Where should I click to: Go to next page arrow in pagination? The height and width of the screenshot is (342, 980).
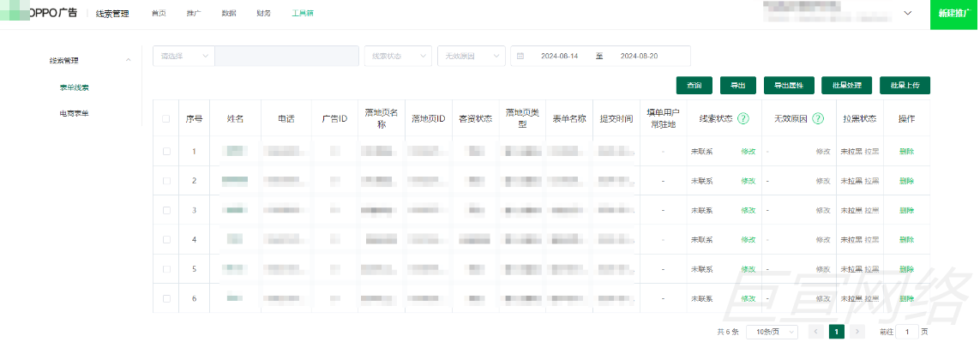coord(857,332)
